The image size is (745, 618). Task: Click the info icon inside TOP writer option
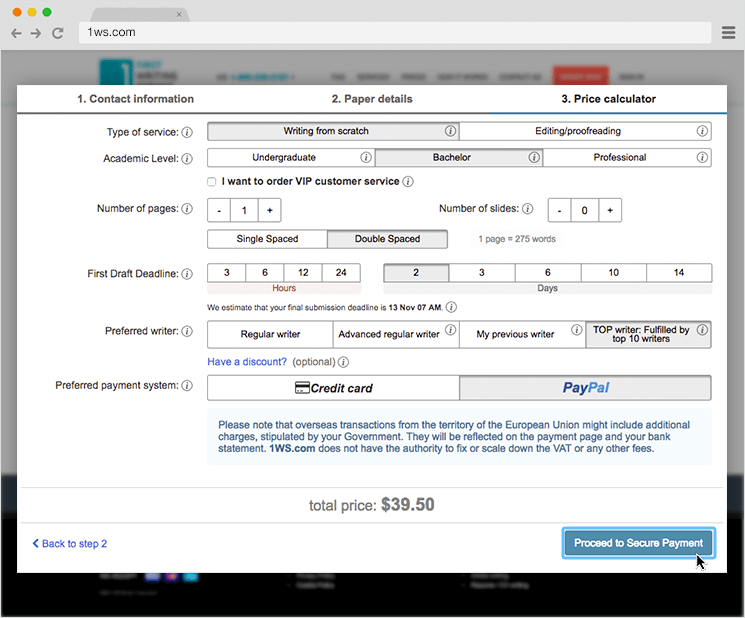702,330
